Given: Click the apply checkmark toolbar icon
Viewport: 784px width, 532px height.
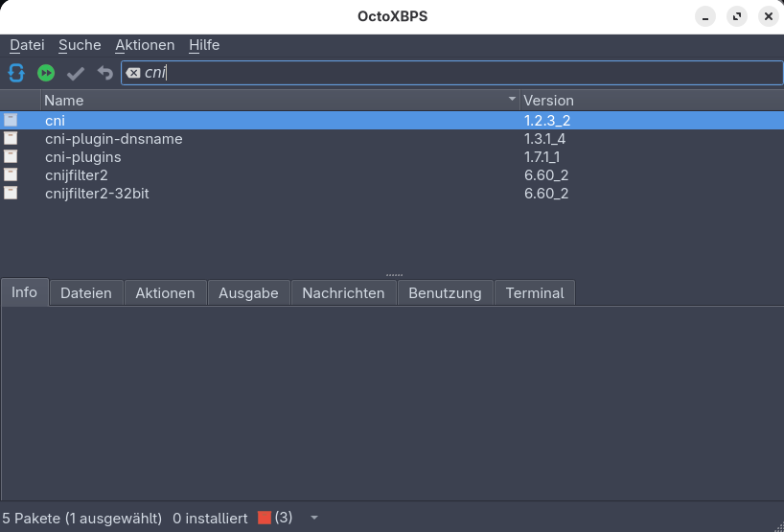Looking at the screenshot, I should tap(76, 73).
